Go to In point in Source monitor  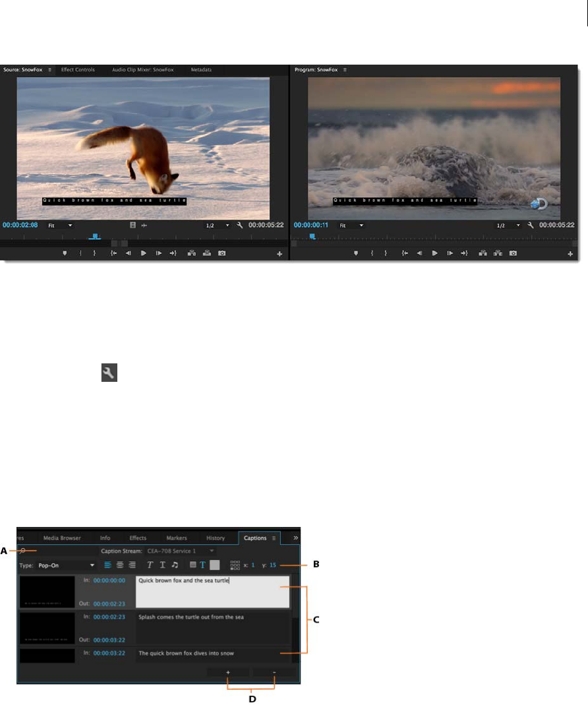(x=114, y=253)
